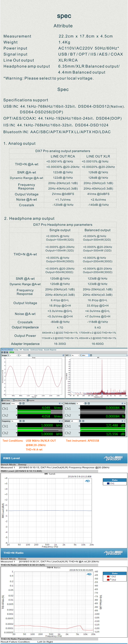Switch to the FFT tab
This screenshot has height=644, width=128.
[x=21, y=350]
